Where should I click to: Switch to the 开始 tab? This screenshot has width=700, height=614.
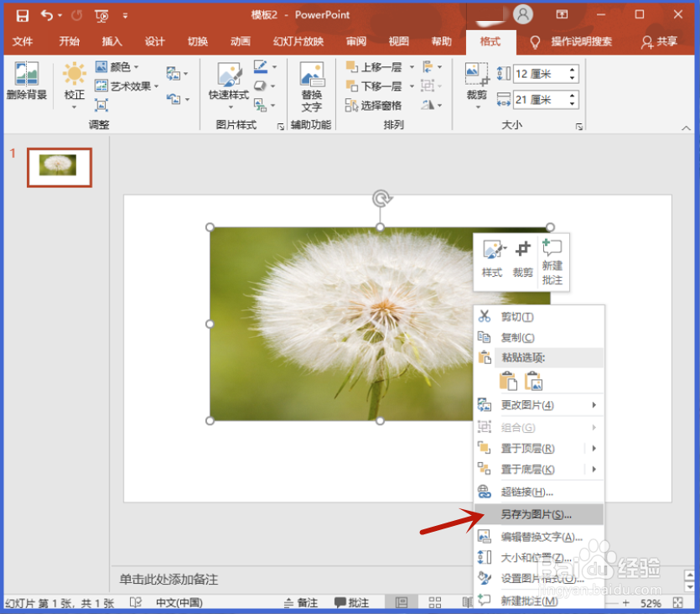(69, 42)
